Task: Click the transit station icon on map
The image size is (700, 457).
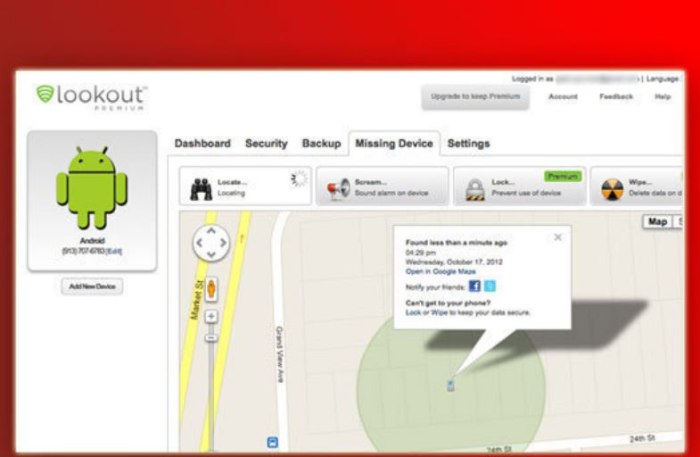Action: coord(272,442)
